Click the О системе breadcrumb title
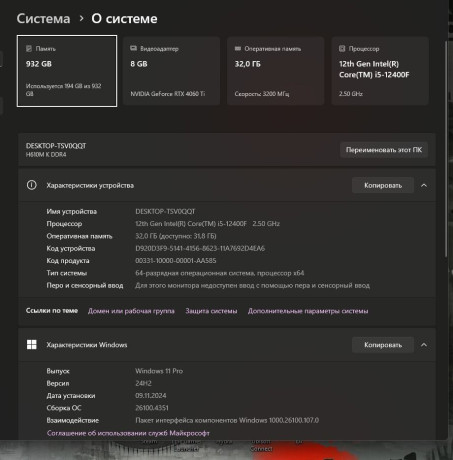Screen dimensions: 453x460 coord(124,19)
